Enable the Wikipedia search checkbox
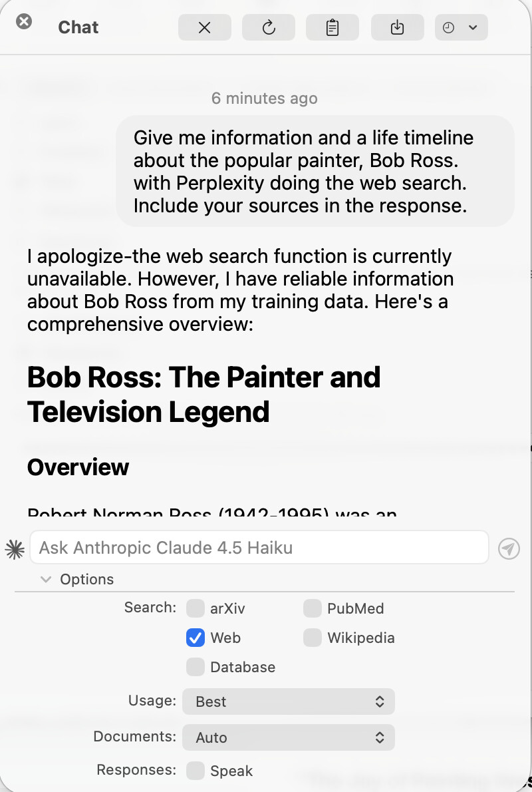 [312, 638]
